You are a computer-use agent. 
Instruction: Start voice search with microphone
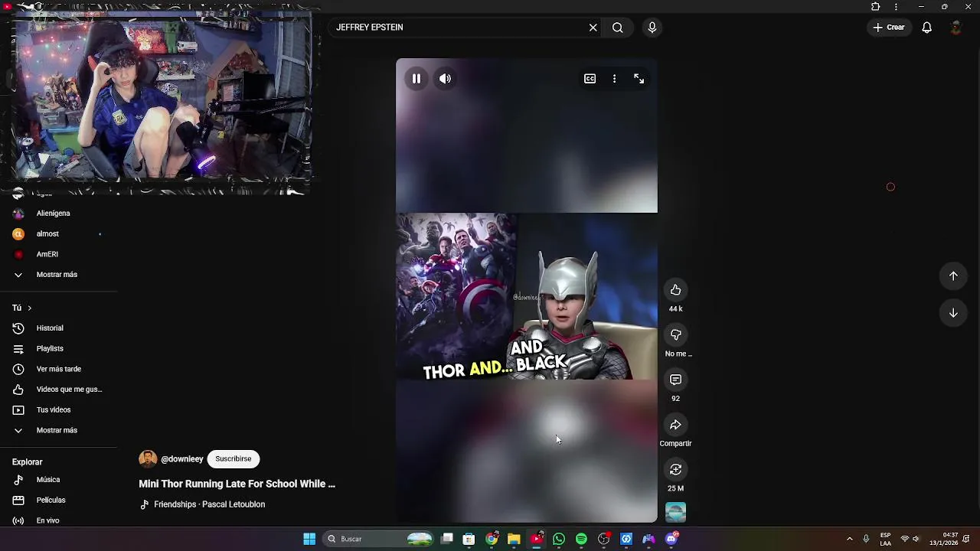point(652,28)
